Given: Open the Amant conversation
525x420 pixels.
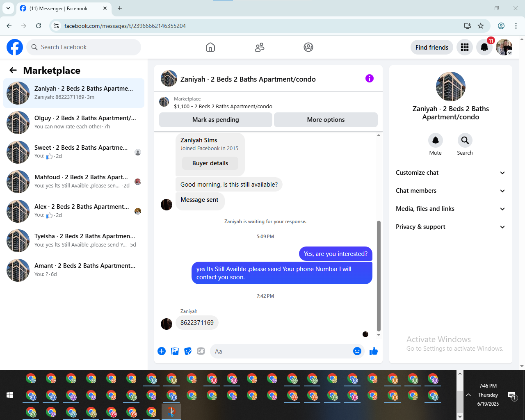Looking at the screenshot, I should coord(74,270).
